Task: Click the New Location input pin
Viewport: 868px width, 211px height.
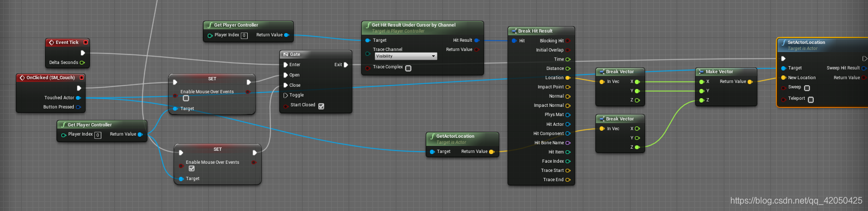Action: 783,78
